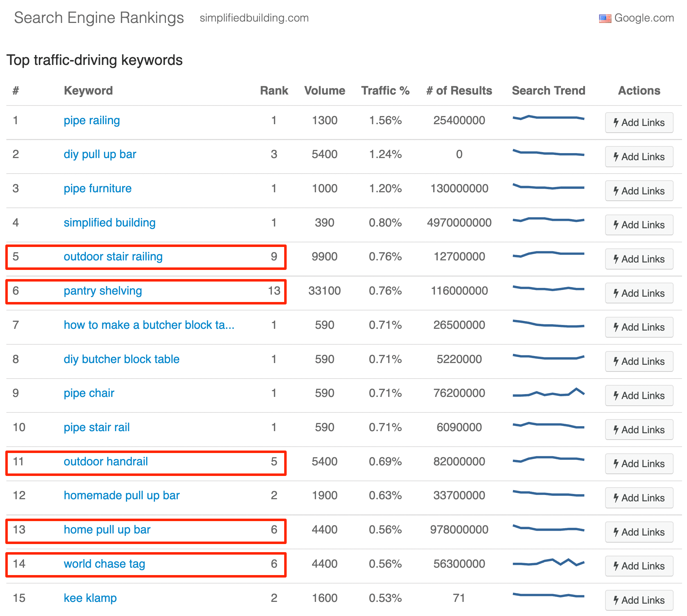Screen dimensions: 687x616
Task: Click Add Links for home pull up bar
Action: [x=639, y=532]
